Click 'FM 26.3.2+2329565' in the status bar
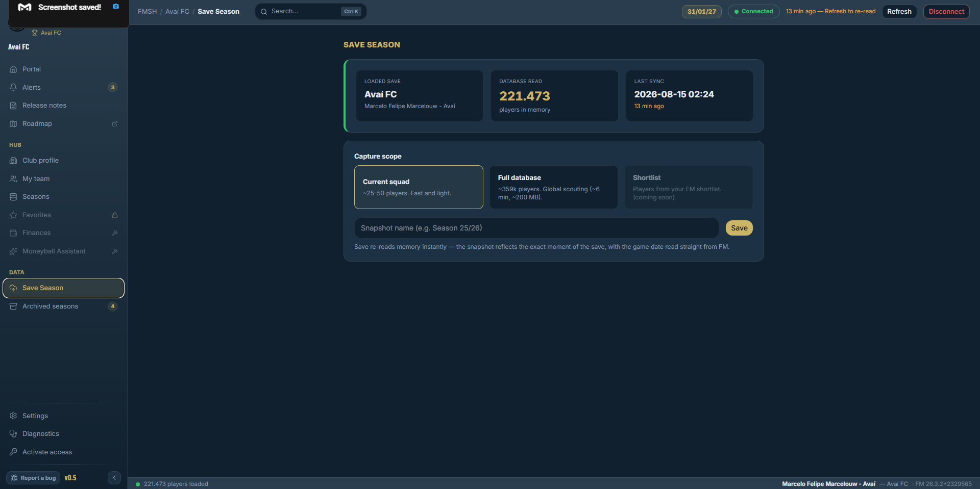980x489 pixels. pyautogui.click(x=943, y=484)
